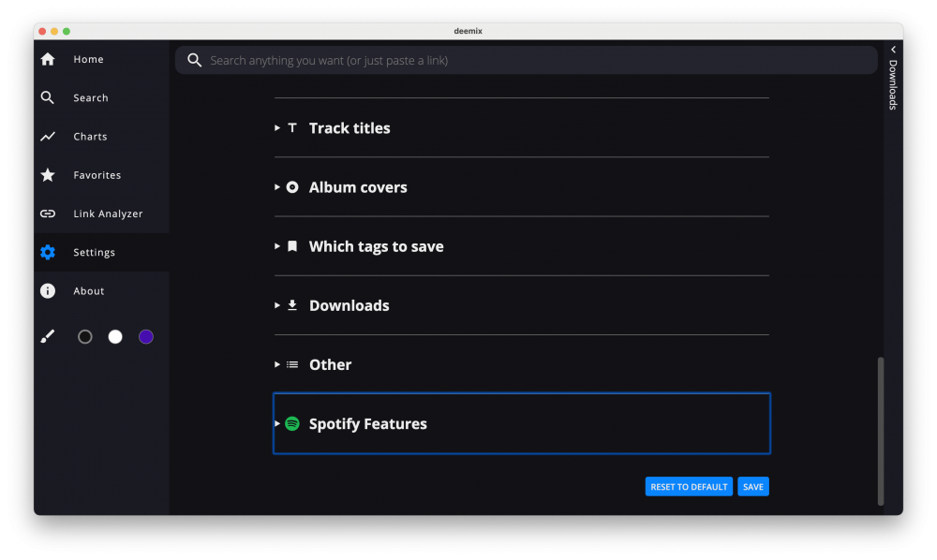This screenshot has width=937, height=560.
Task: Click the Downloads arrow icon in settings
Action: point(292,305)
